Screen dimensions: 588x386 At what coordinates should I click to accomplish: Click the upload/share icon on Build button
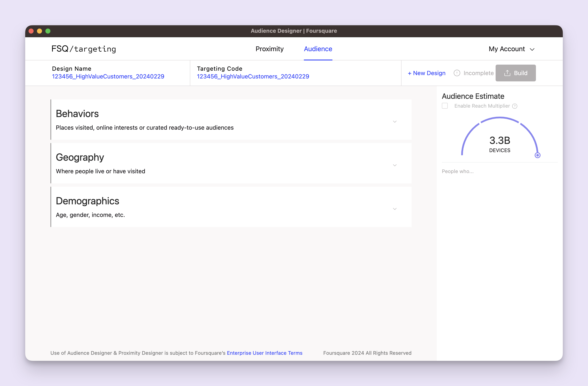click(507, 73)
